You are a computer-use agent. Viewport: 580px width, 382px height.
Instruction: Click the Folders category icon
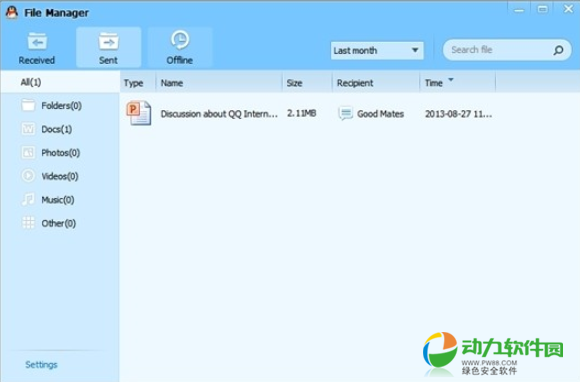click(x=28, y=105)
